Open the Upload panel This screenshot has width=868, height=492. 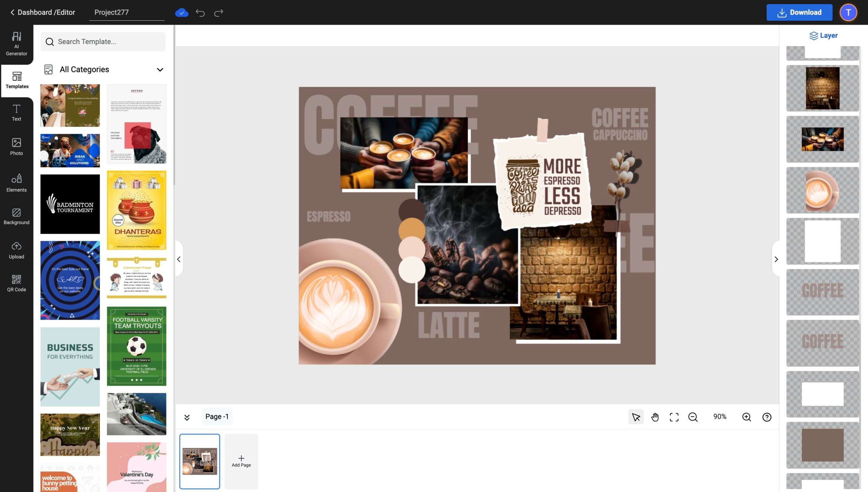16,250
